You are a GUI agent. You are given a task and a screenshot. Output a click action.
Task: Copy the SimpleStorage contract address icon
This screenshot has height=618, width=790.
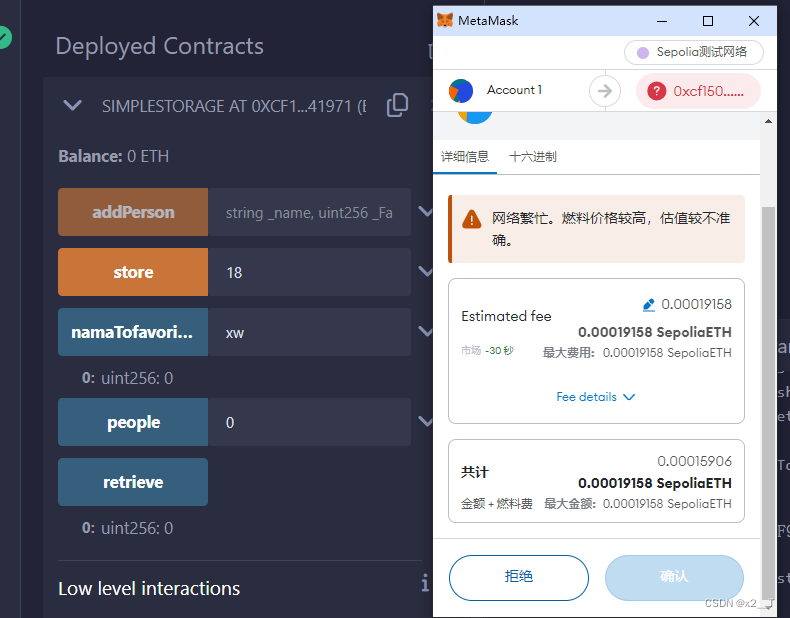[398, 105]
